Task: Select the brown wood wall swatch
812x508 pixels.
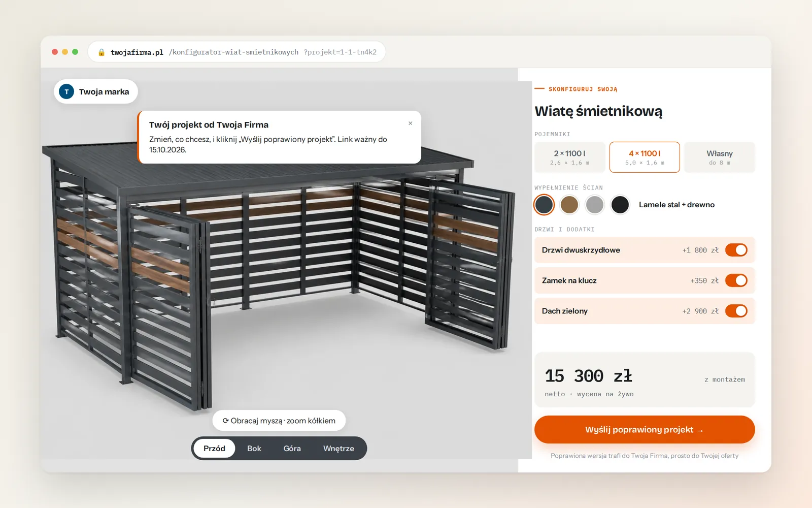Action: (x=569, y=205)
